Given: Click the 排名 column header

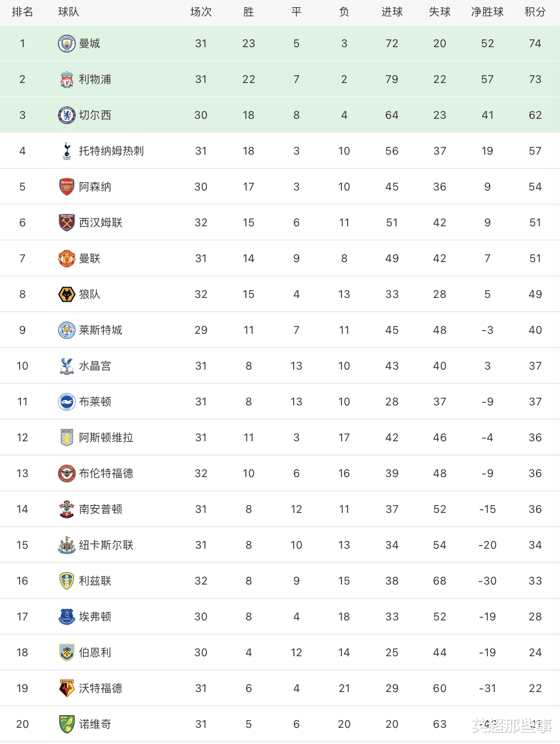Looking at the screenshot, I should click(23, 12).
